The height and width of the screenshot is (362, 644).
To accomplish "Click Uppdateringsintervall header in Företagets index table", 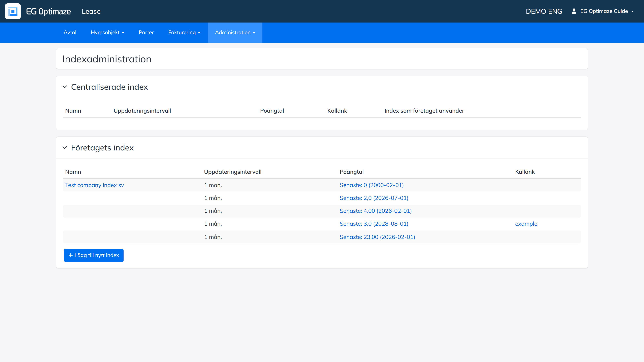I will 233,172.
